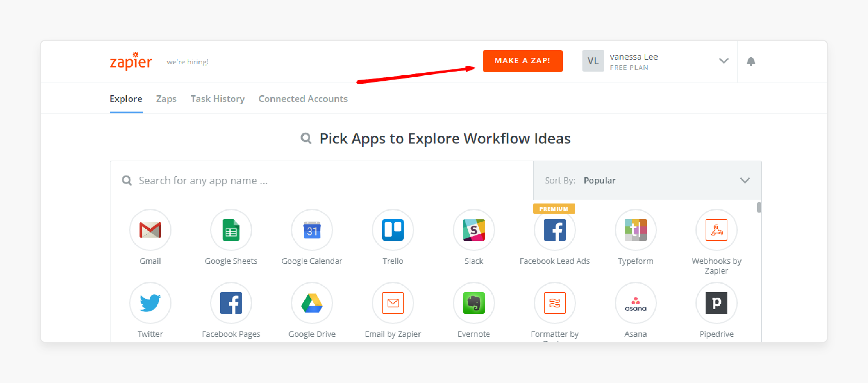Click the Typeform label text

(635, 261)
